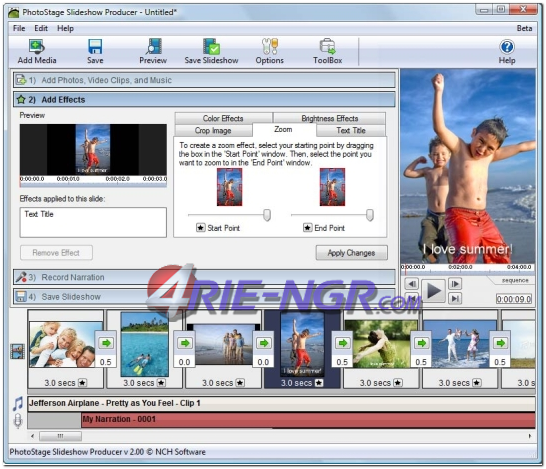546x469 pixels.
Task: Click the Jefferson Airplane audio clip track
Action: [x=281, y=403]
